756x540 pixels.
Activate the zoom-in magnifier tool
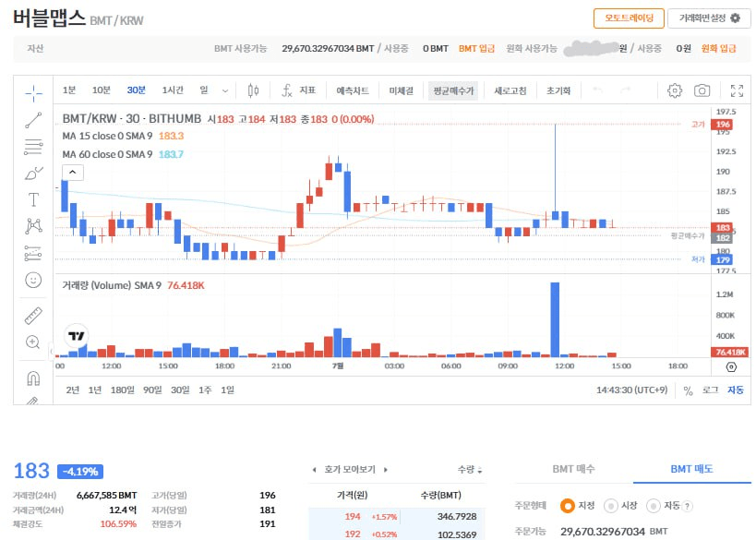pos(33,342)
